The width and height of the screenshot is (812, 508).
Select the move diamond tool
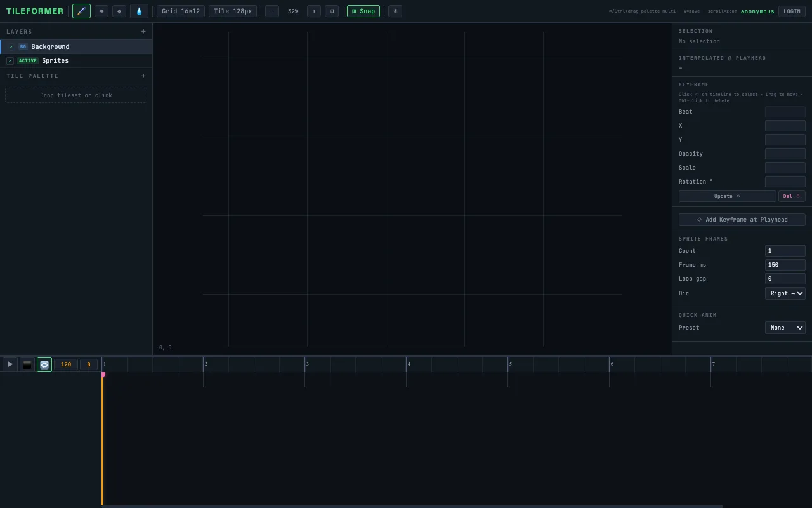(x=119, y=11)
